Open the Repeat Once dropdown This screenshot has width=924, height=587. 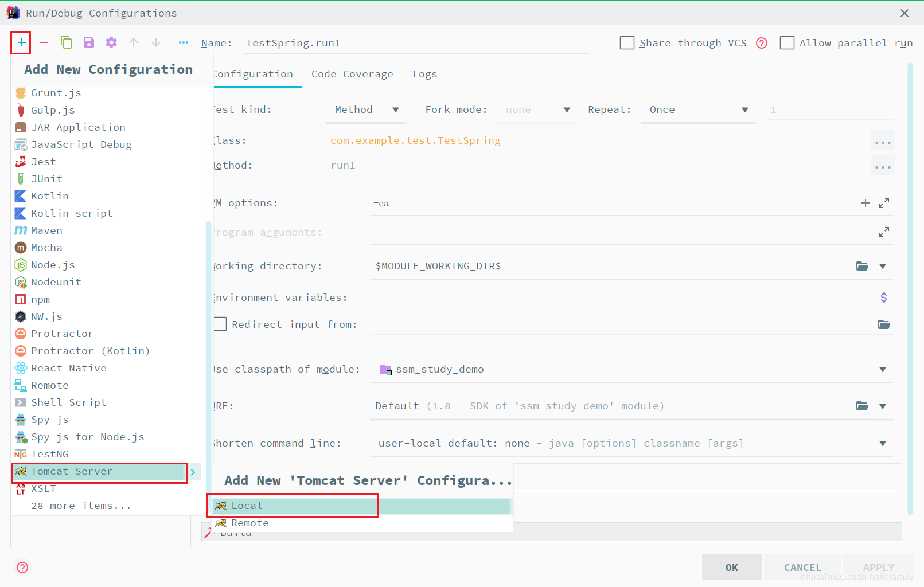[699, 110]
